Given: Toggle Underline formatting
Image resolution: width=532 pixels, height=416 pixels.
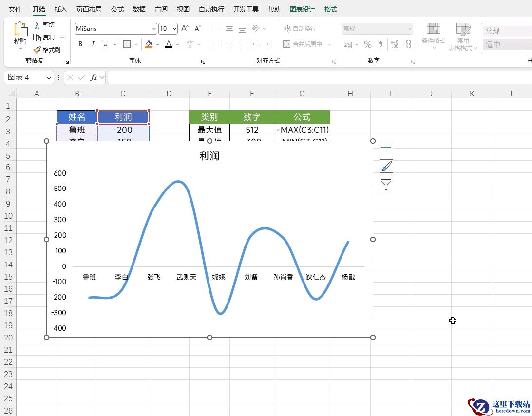Looking at the screenshot, I should tap(105, 44).
